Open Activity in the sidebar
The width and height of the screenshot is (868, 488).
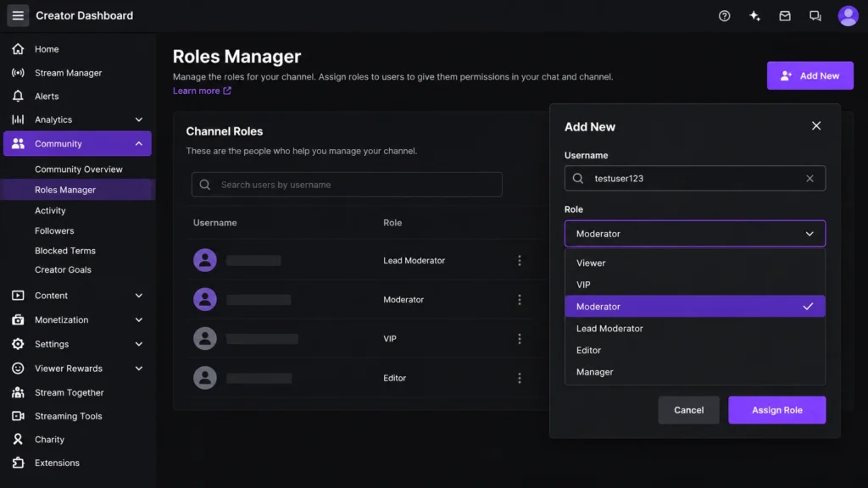tap(50, 210)
